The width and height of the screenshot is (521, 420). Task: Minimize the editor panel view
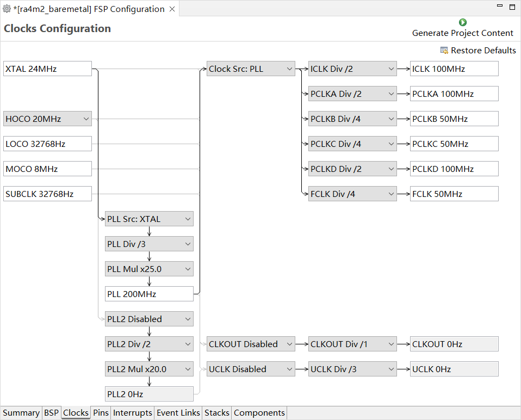(x=500, y=5)
